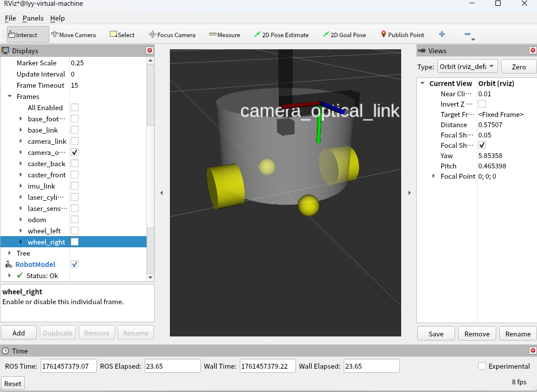Choose the Select tool
The height and width of the screenshot is (392, 537).
click(x=122, y=34)
